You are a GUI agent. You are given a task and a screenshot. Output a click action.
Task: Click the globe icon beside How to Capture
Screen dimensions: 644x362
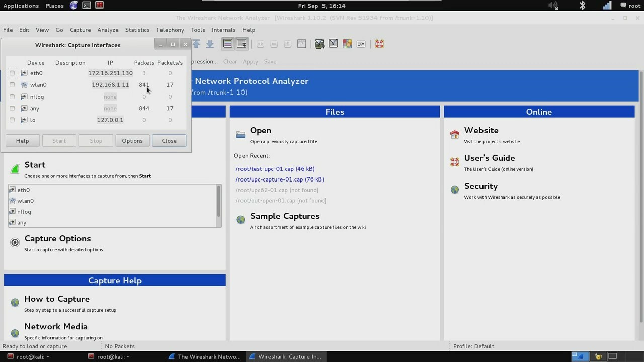pyautogui.click(x=15, y=303)
